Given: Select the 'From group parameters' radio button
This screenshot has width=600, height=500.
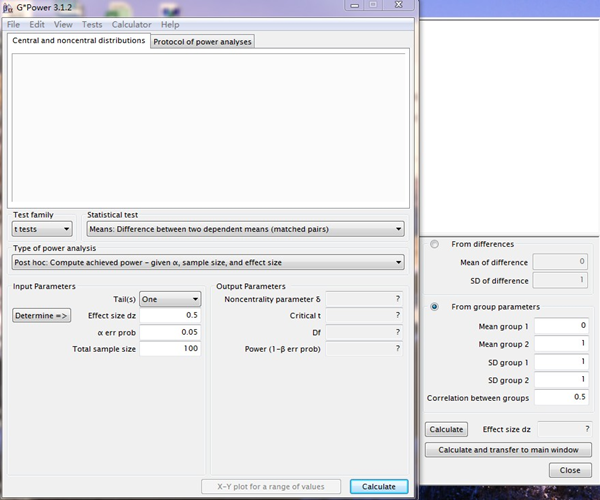Looking at the screenshot, I should point(434,307).
